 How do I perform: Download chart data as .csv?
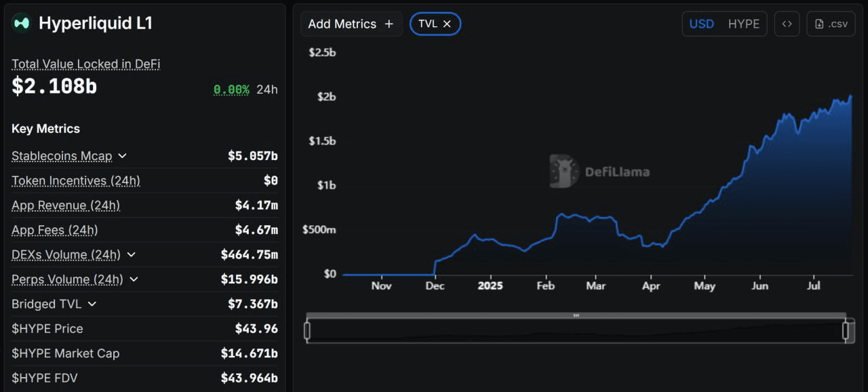pos(831,24)
